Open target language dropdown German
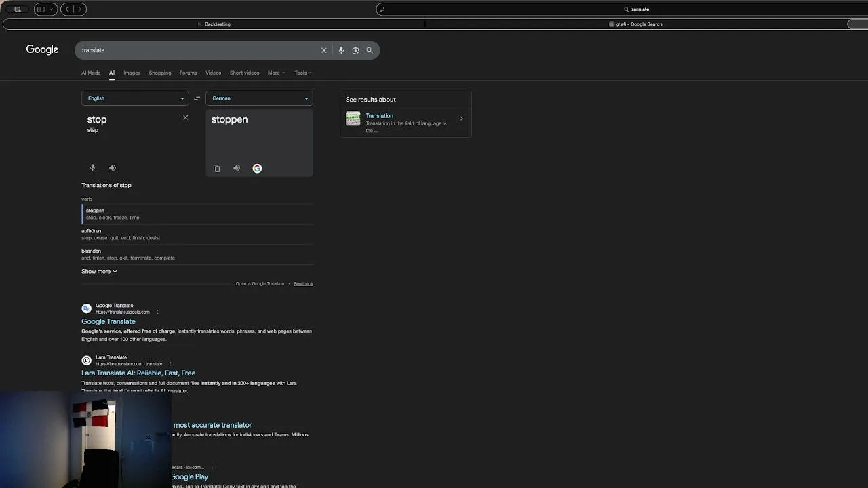 [x=259, y=98]
